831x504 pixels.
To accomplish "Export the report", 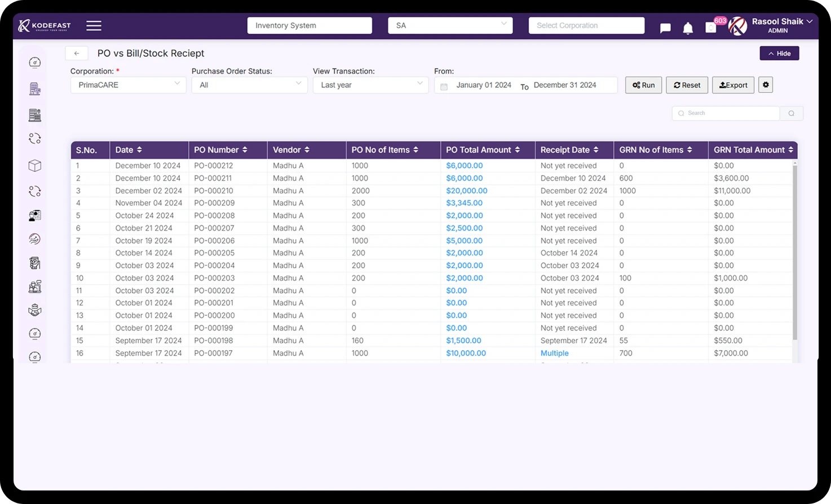I will [x=733, y=85].
